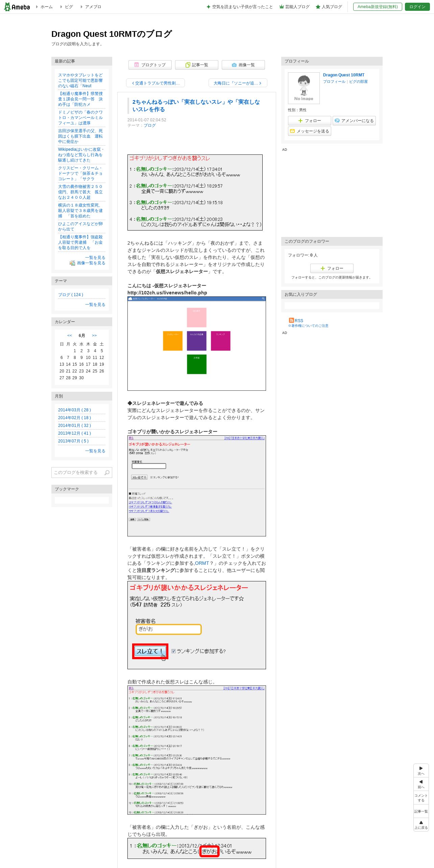Open the 画像一覧 tab

(x=243, y=65)
